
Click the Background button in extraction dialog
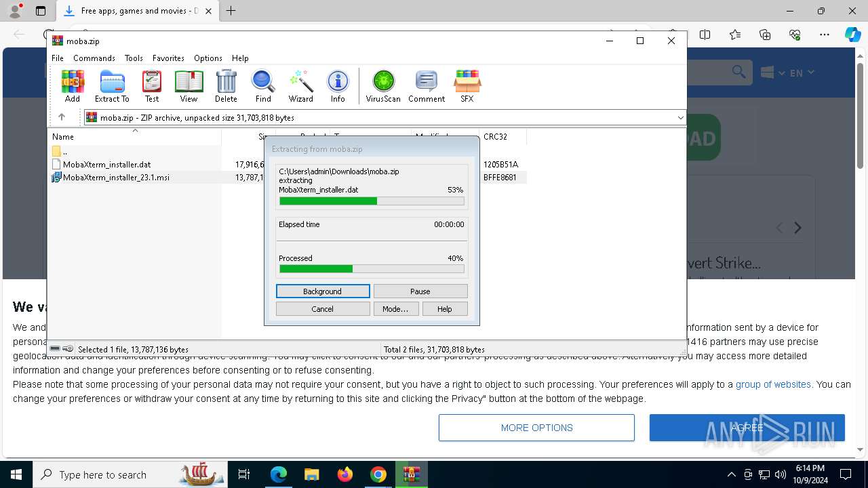[x=323, y=291]
